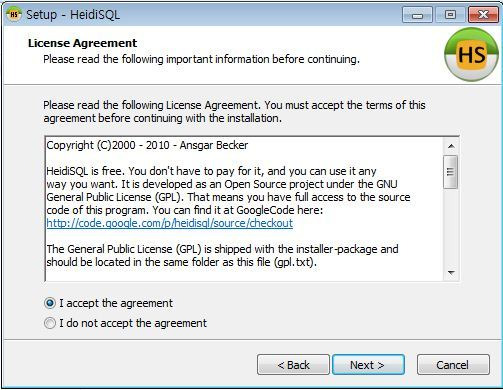Click the "Setup - HeidiSQL" title bar text
The image size is (503, 390).
coord(73,15)
